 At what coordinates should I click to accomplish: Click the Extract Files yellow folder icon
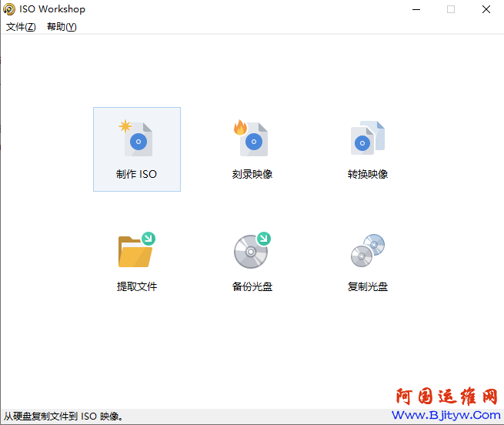point(136,250)
